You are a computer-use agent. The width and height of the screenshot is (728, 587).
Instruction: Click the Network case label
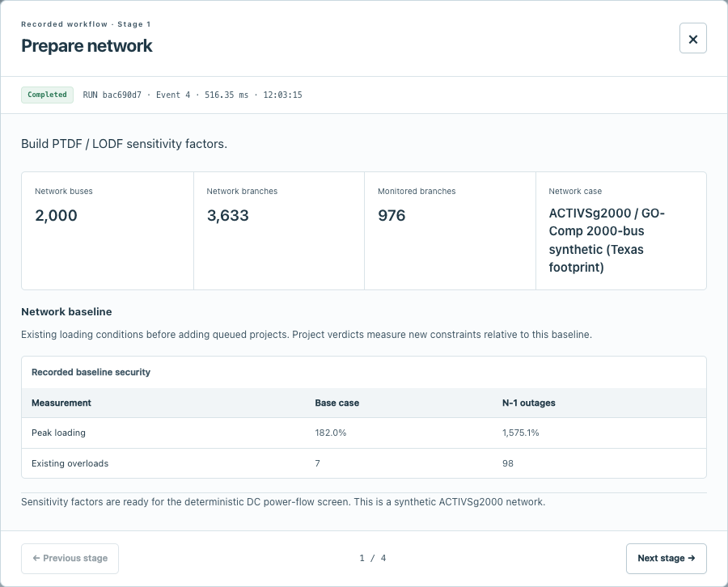pos(575,191)
